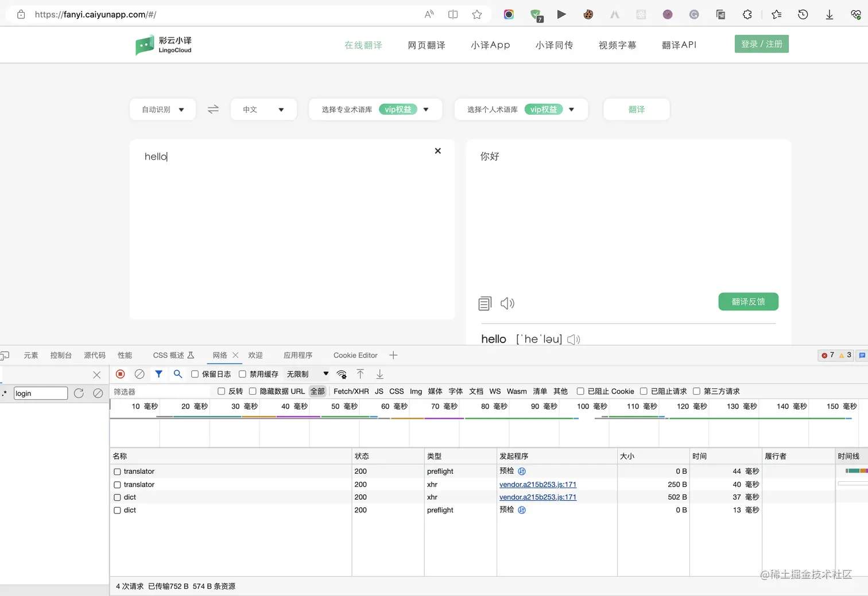Copy the translation result using the document icon
This screenshot has width=868, height=596.
click(x=485, y=303)
